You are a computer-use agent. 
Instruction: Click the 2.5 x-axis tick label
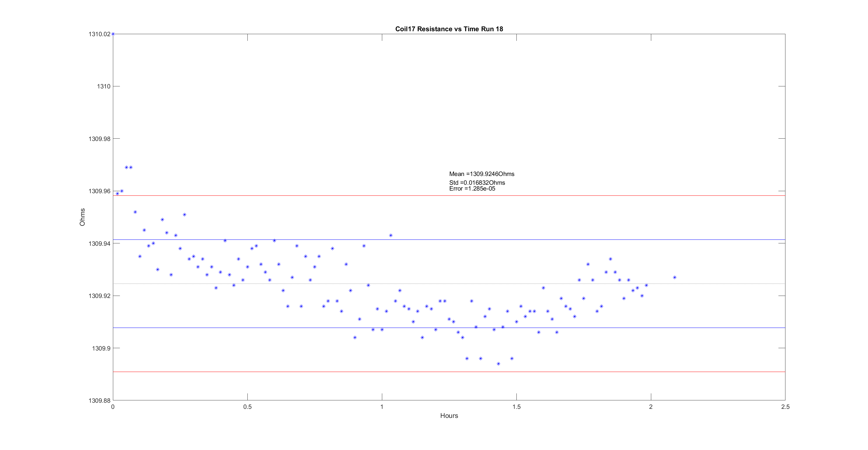point(785,407)
